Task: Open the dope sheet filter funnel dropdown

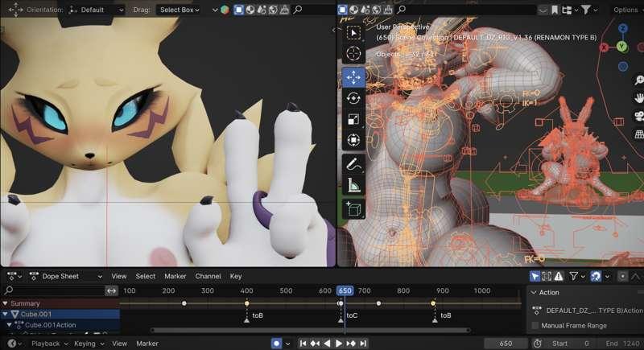Action: point(576,277)
